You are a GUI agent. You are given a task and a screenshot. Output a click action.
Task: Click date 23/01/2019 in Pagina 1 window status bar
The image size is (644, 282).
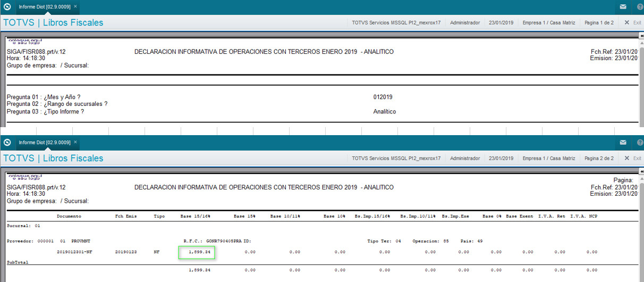(501, 23)
